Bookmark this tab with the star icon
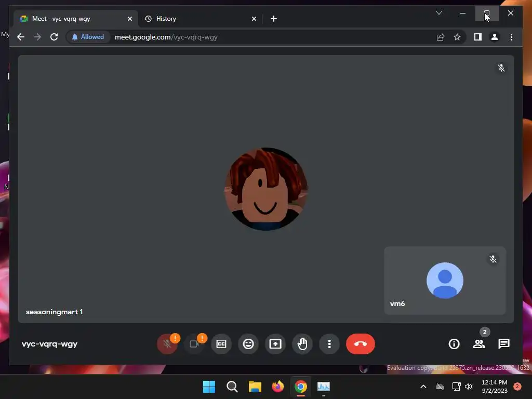This screenshot has width=532, height=399. pyautogui.click(x=457, y=37)
